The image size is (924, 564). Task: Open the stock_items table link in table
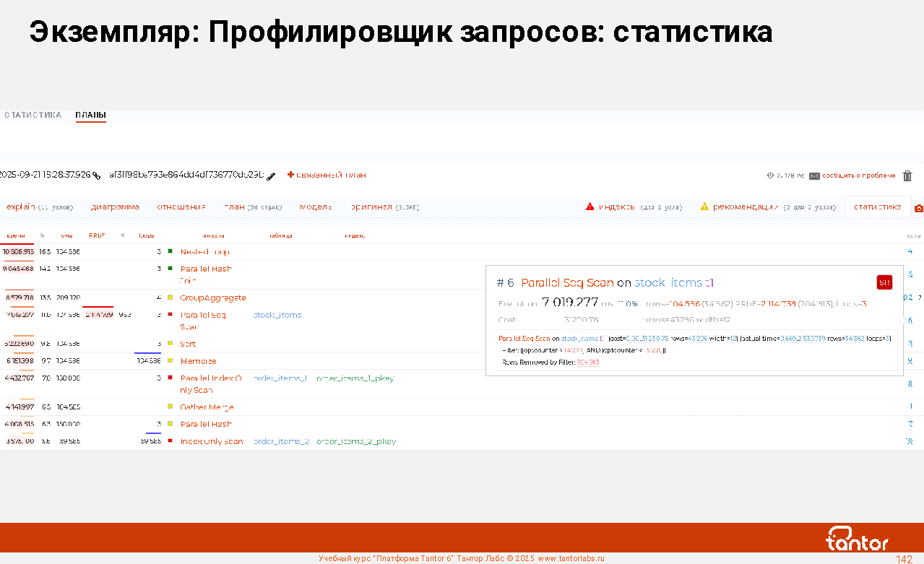click(x=277, y=315)
